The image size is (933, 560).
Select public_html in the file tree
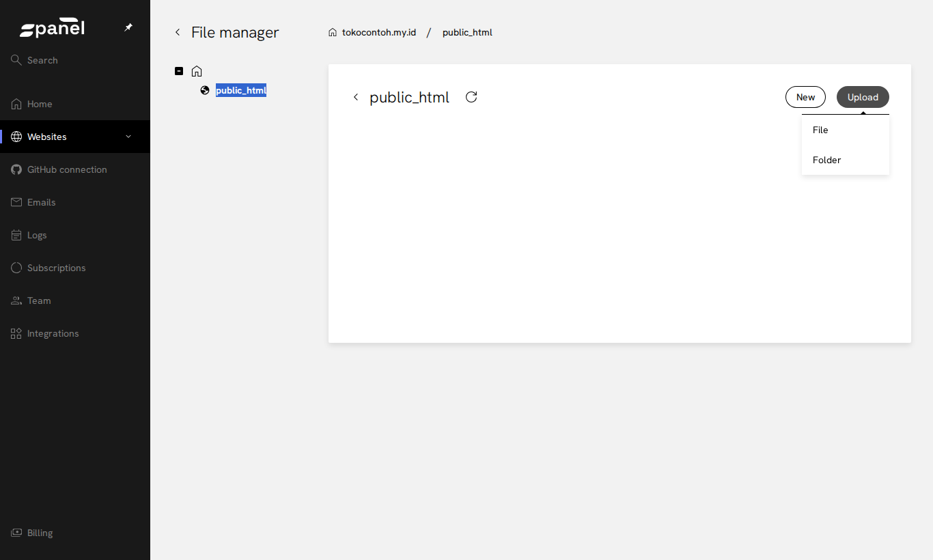(241, 90)
